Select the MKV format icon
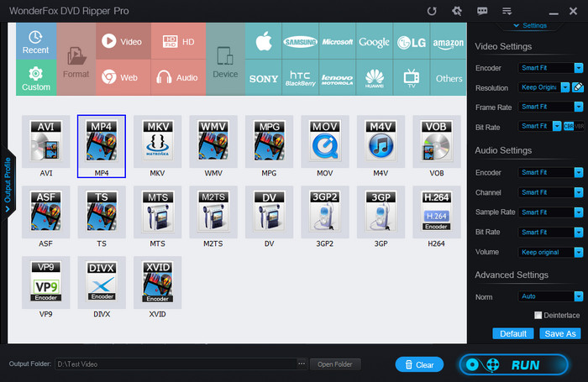Screen dimensions: 588x382 pyautogui.click(x=158, y=142)
